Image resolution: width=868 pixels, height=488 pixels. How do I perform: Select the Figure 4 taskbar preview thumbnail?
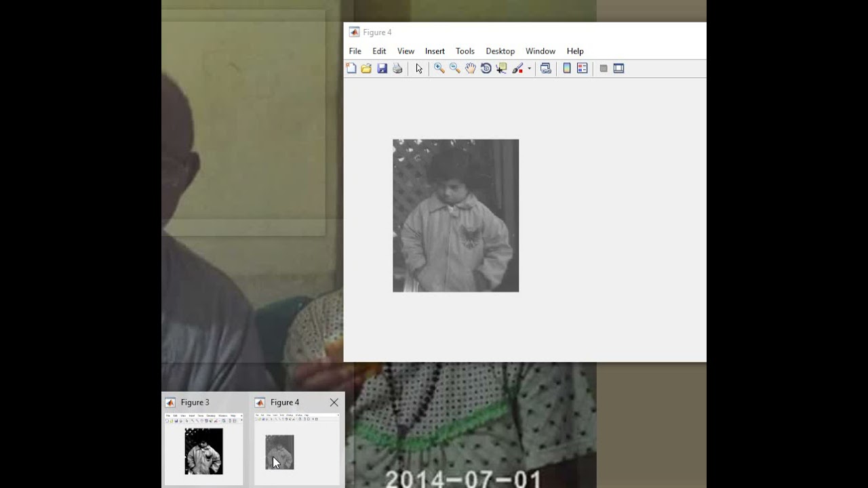296,448
